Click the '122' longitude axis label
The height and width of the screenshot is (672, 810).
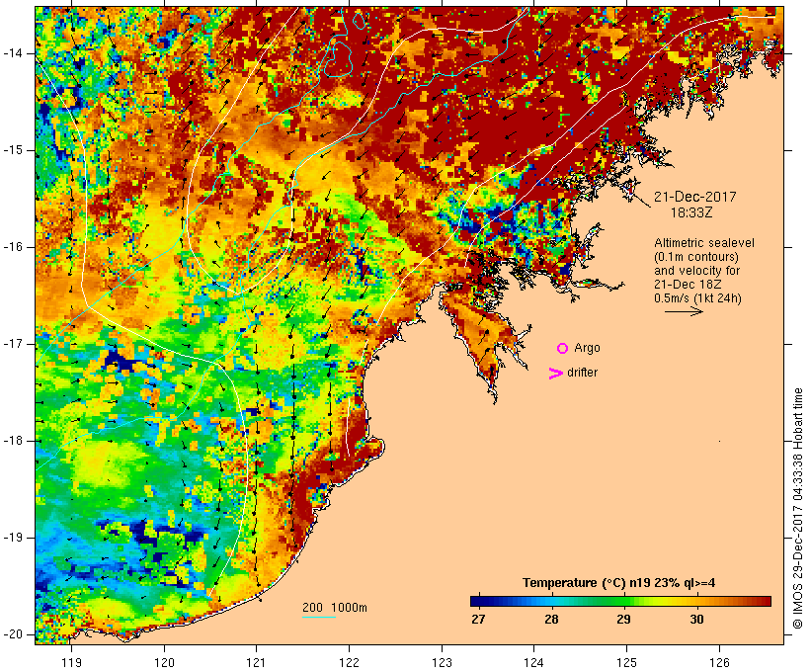click(350, 663)
